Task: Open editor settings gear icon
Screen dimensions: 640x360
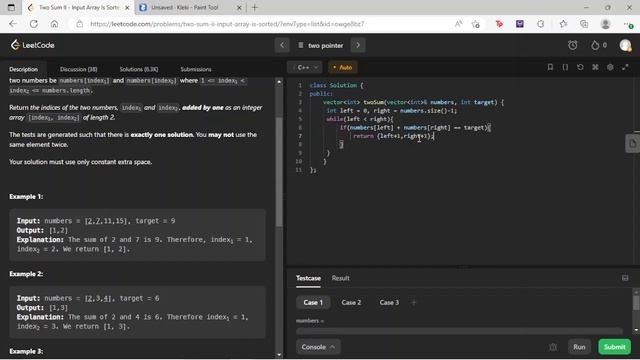Action: [610, 67]
